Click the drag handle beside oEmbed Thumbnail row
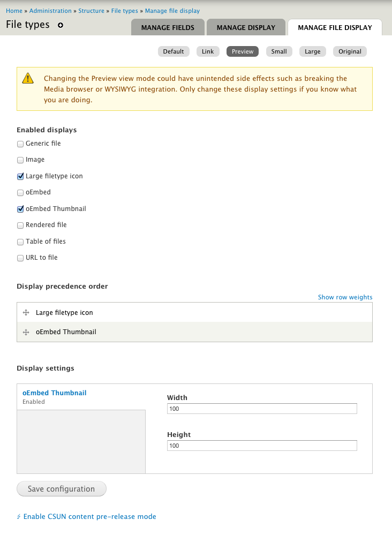Image resolution: width=392 pixels, height=535 pixels. tap(26, 332)
